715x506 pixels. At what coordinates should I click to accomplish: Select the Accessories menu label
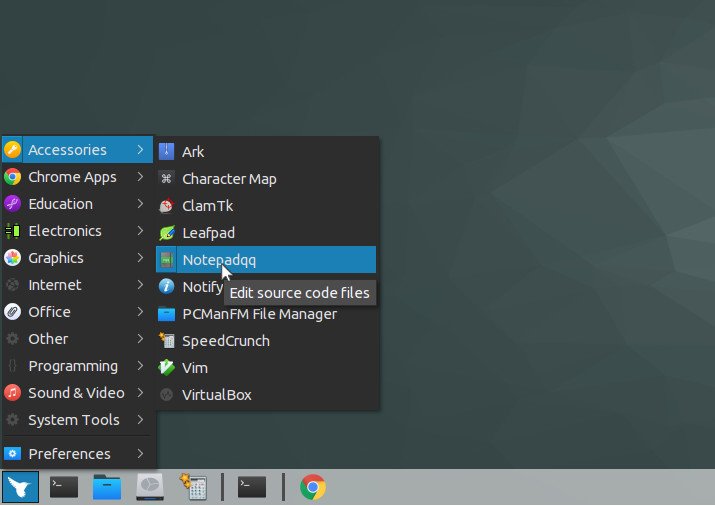click(67, 150)
